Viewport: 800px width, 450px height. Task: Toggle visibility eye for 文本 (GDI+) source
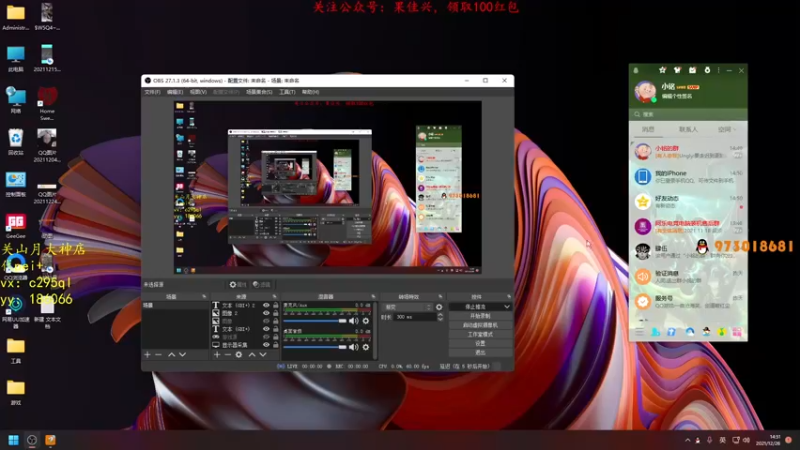coord(266,329)
